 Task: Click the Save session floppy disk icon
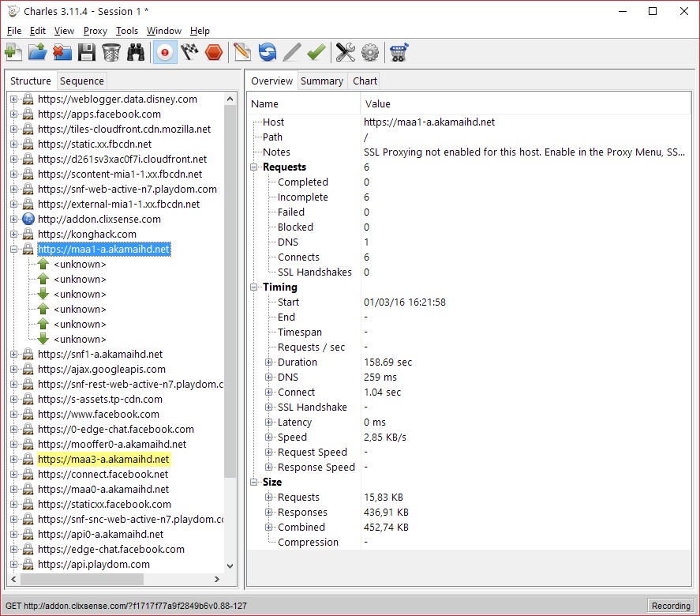(86, 53)
